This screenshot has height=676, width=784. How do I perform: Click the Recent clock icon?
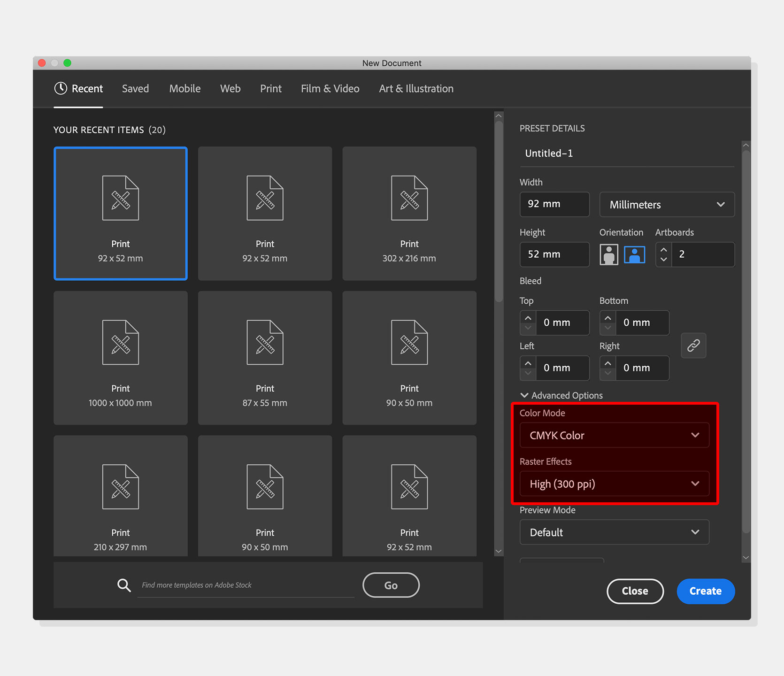coord(61,88)
